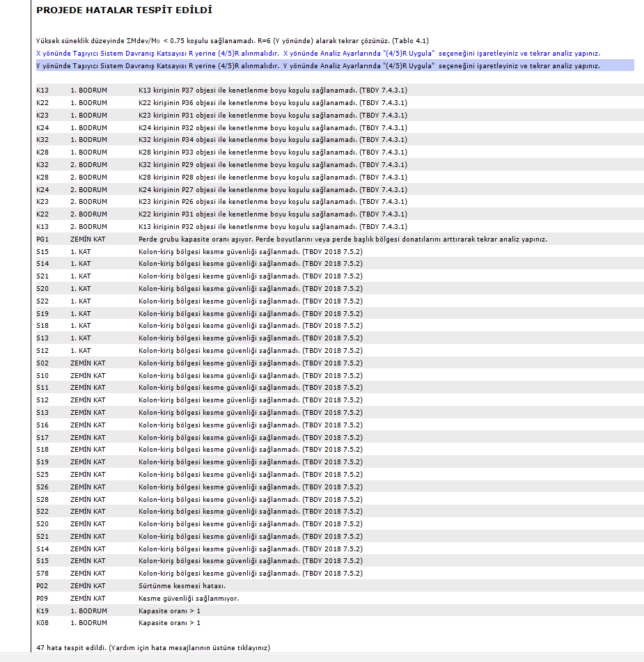This screenshot has height=662, width=644.
Task: Select K22 1. BODRUM P36 kenetlenme error
Action: pos(273,103)
